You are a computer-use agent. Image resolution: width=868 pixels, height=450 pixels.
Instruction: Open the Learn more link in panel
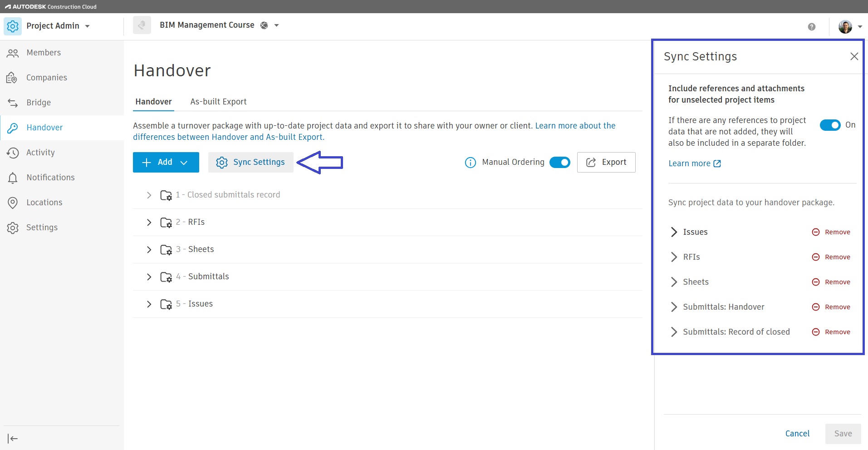[694, 163]
